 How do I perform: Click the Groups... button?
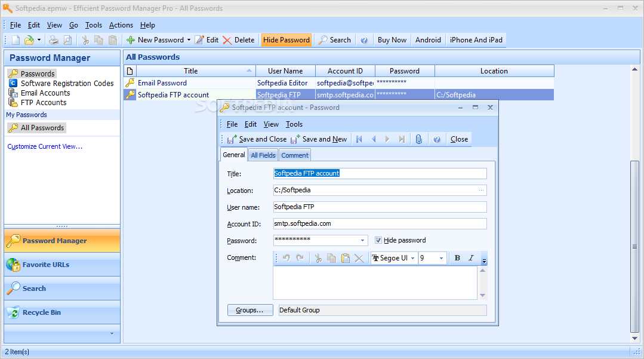click(x=249, y=310)
